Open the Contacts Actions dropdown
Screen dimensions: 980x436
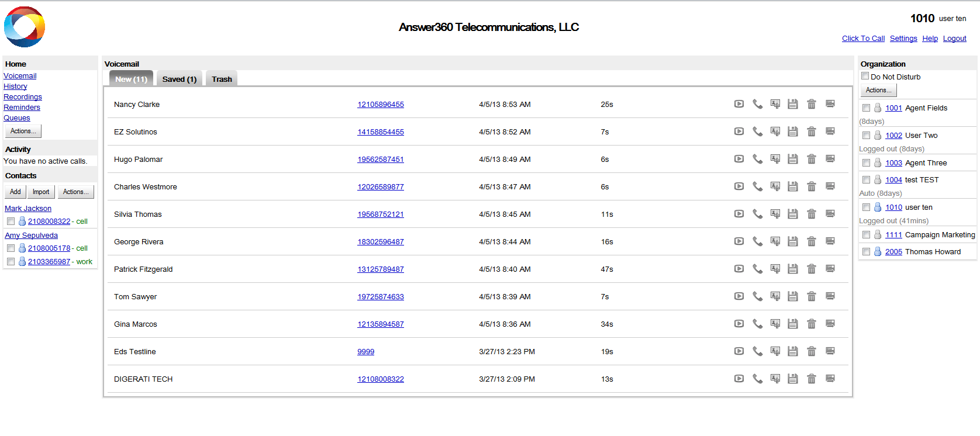point(75,192)
